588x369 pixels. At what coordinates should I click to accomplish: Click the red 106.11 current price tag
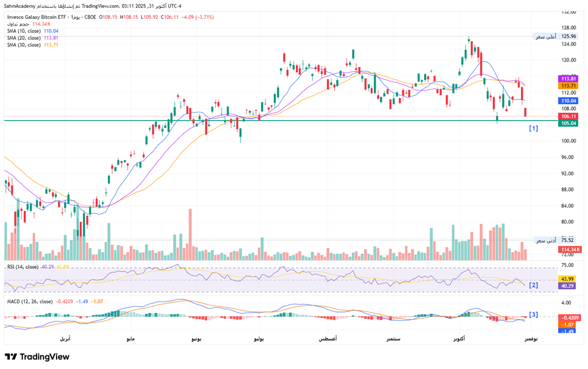click(x=569, y=116)
